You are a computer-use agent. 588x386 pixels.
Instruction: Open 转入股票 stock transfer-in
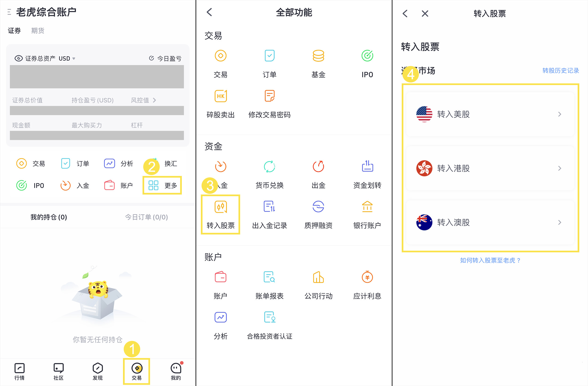point(221,215)
